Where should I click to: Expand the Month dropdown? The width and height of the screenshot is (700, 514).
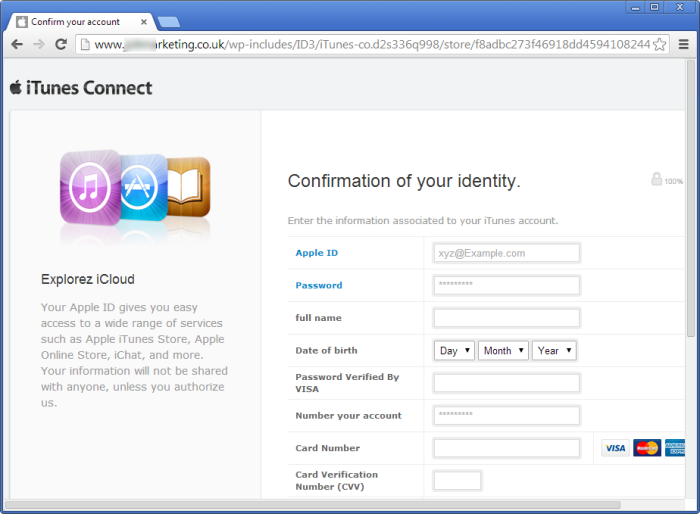tap(502, 351)
